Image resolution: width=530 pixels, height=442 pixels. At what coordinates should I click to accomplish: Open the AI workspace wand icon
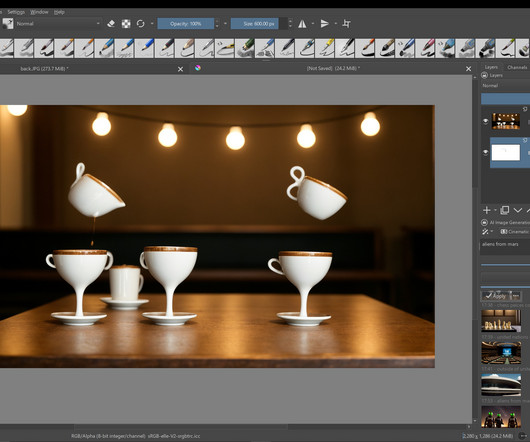point(485,231)
